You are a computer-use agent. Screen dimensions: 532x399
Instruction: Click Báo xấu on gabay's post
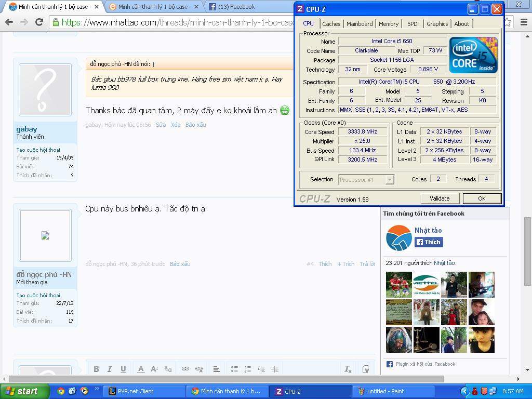[195, 125]
